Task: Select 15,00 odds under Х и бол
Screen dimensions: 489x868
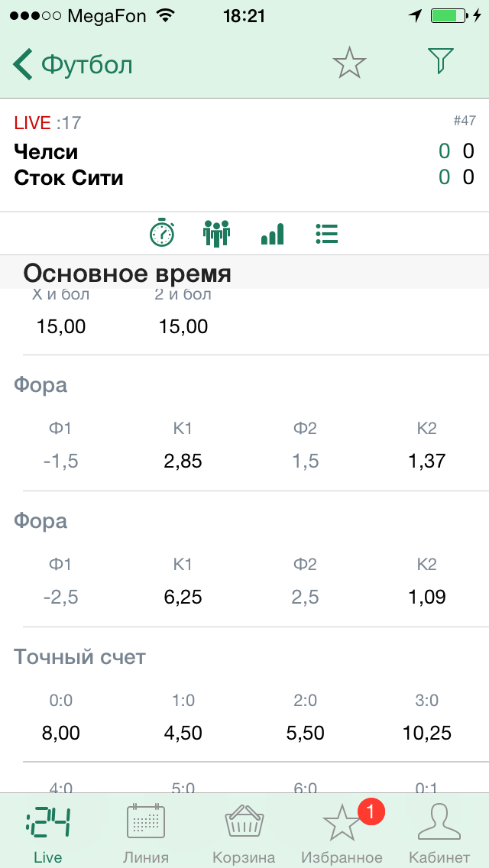Action: point(61,327)
